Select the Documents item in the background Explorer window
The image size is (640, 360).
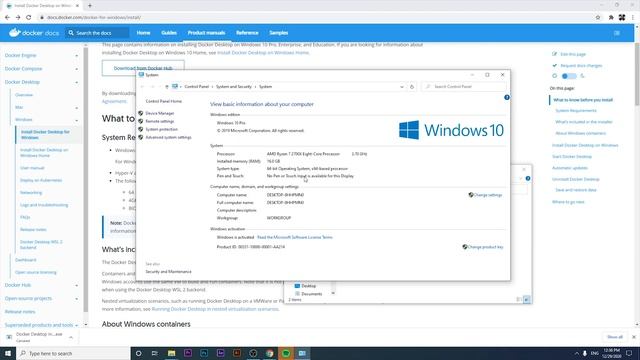[311, 294]
